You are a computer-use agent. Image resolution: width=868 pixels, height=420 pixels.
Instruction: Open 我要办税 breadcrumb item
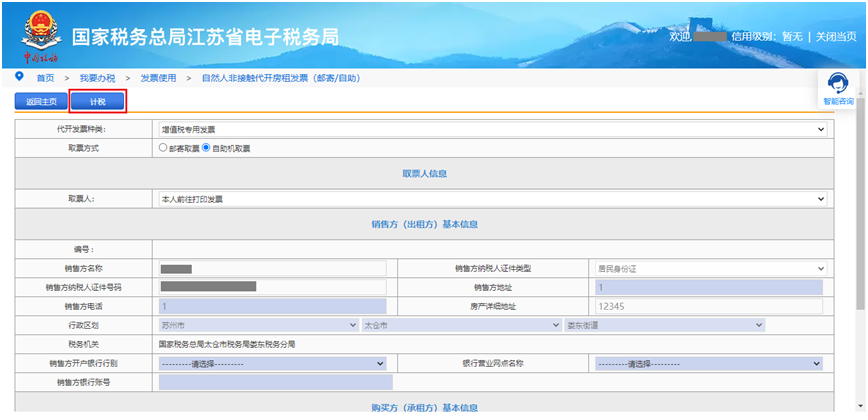[x=97, y=79]
